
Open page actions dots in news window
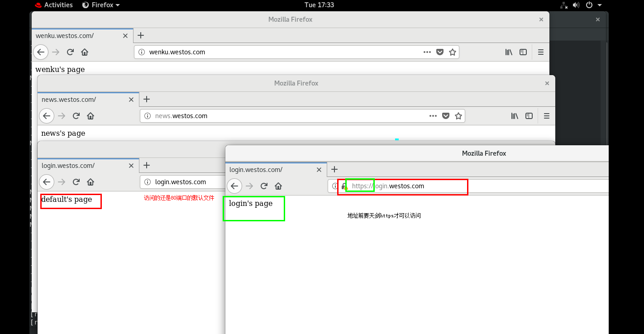coord(433,116)
